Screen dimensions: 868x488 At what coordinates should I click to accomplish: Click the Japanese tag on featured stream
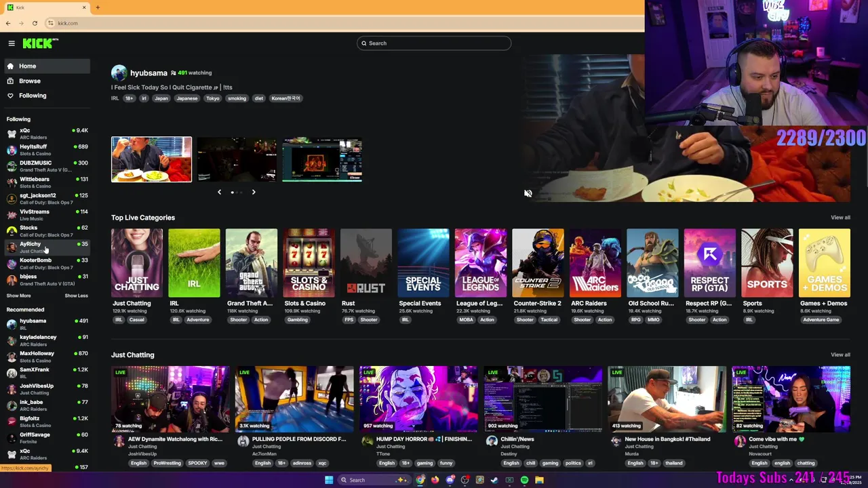[187, 98]
